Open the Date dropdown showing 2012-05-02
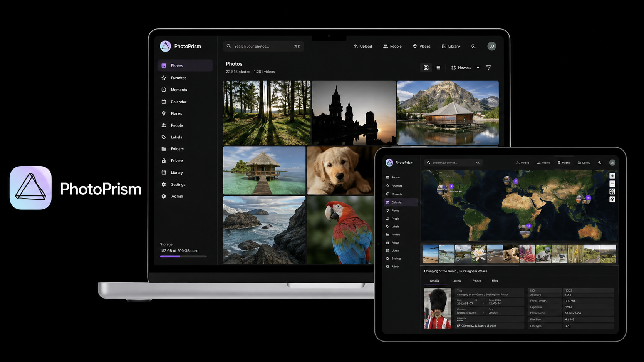 [x=470, y=302]
